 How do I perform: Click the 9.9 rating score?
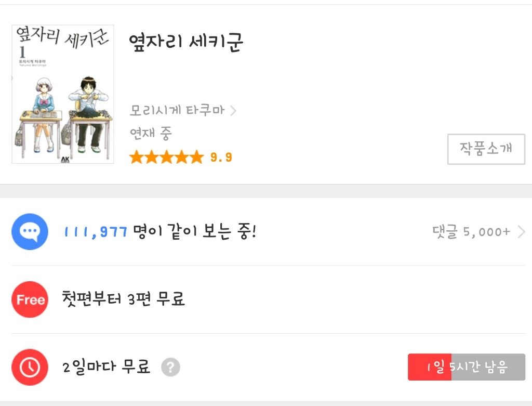(x=221, y=158)
